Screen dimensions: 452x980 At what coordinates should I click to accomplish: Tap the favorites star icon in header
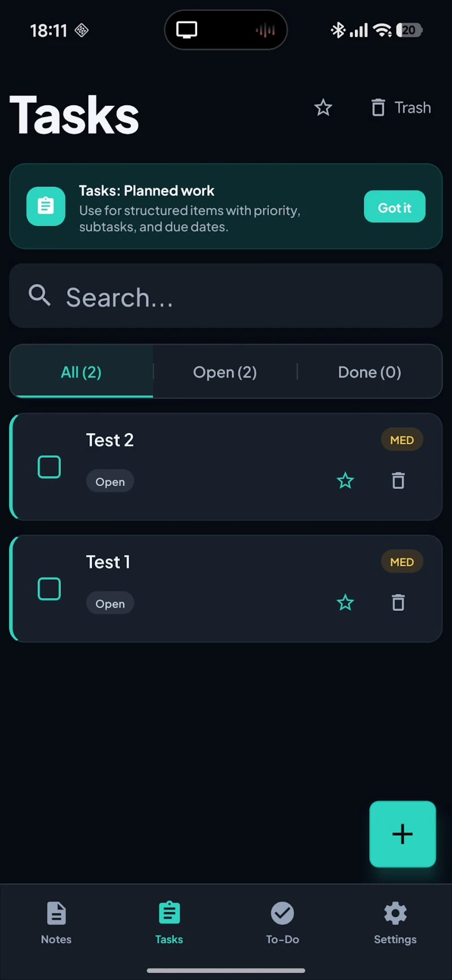click(x=323, y=107)
